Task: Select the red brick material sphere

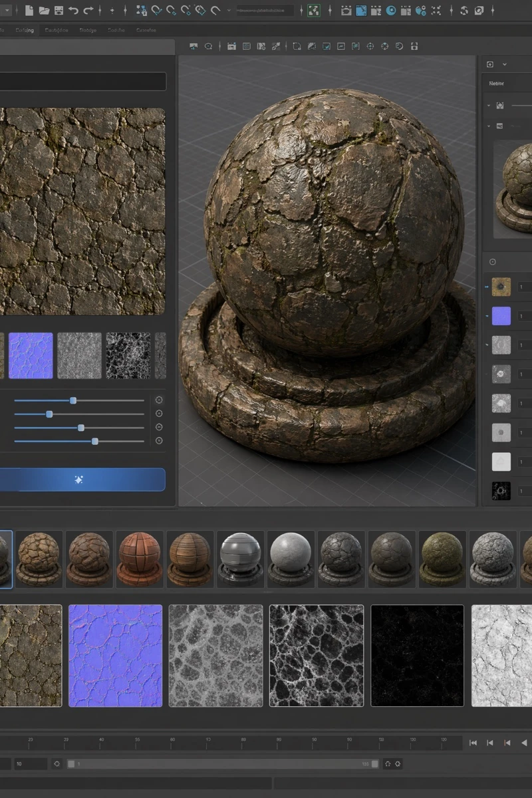Action: pos(140,559)
